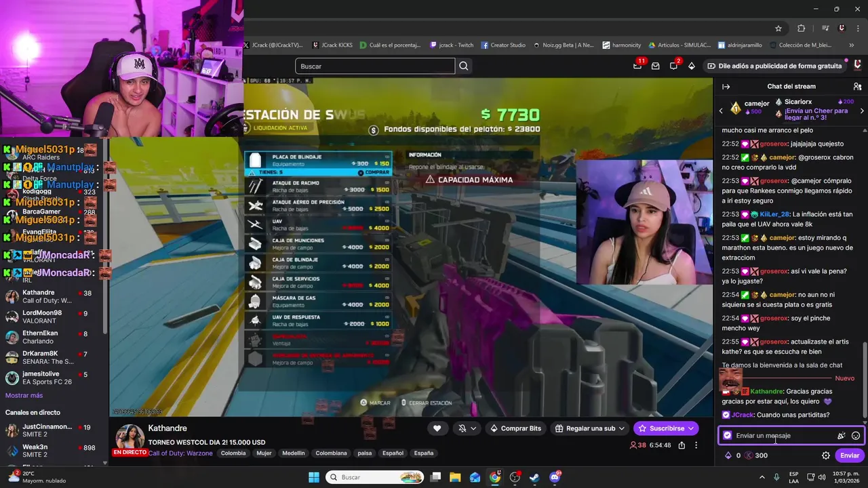Click the Task View icon on taskbar

click(x=435, y=477)
